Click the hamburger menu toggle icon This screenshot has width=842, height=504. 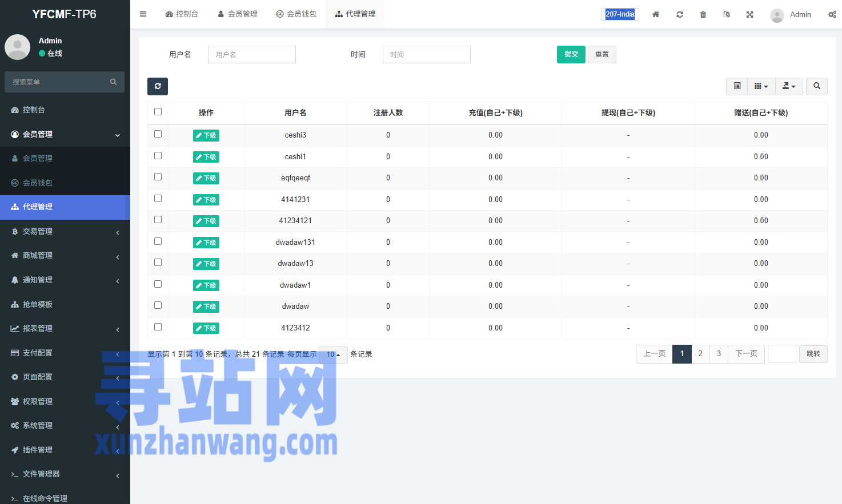[143, 14]
